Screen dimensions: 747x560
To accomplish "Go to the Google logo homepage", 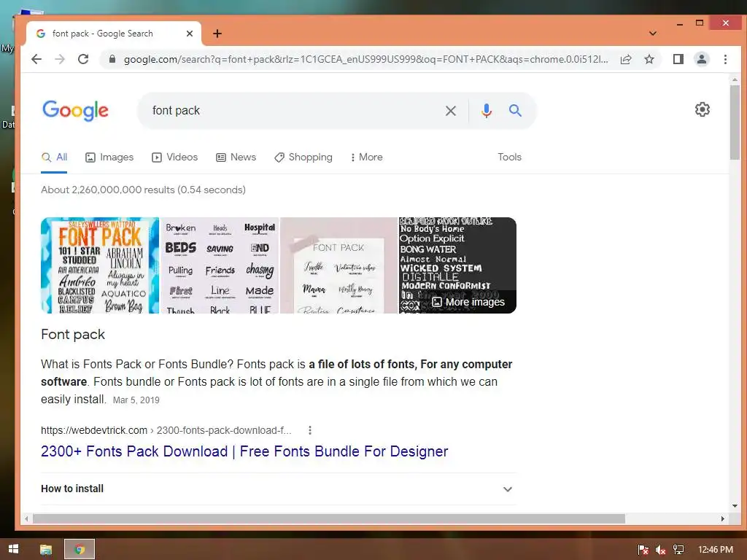I will point(75,111).
